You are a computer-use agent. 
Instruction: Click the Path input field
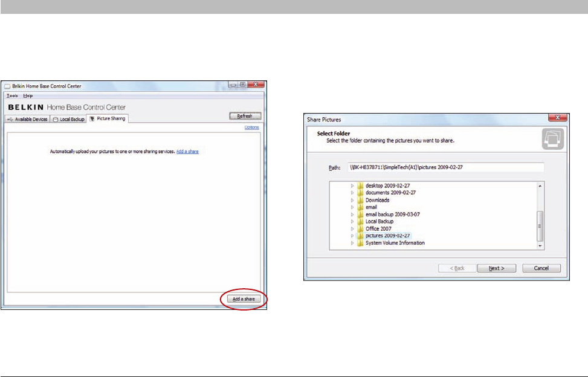coord(445,167)
